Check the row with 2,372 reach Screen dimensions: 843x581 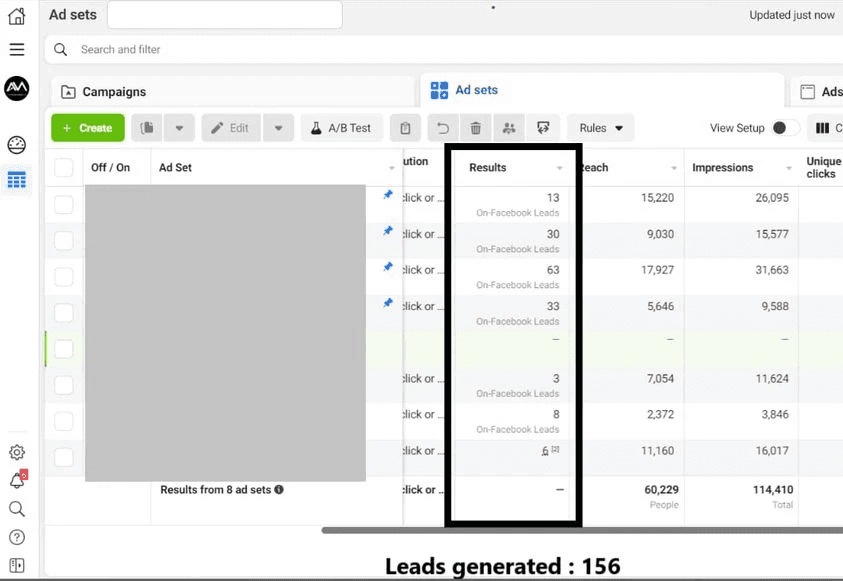coord(63,421)
